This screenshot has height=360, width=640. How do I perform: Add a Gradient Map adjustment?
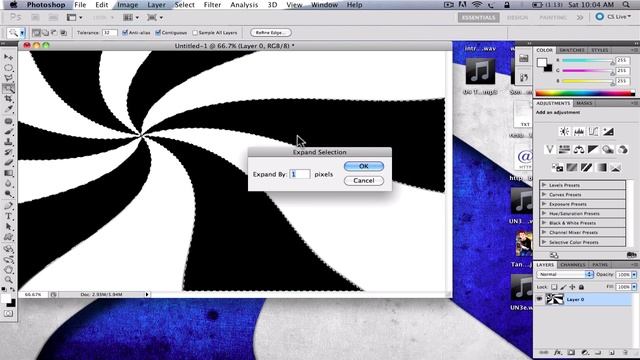[x=601, y=167]
